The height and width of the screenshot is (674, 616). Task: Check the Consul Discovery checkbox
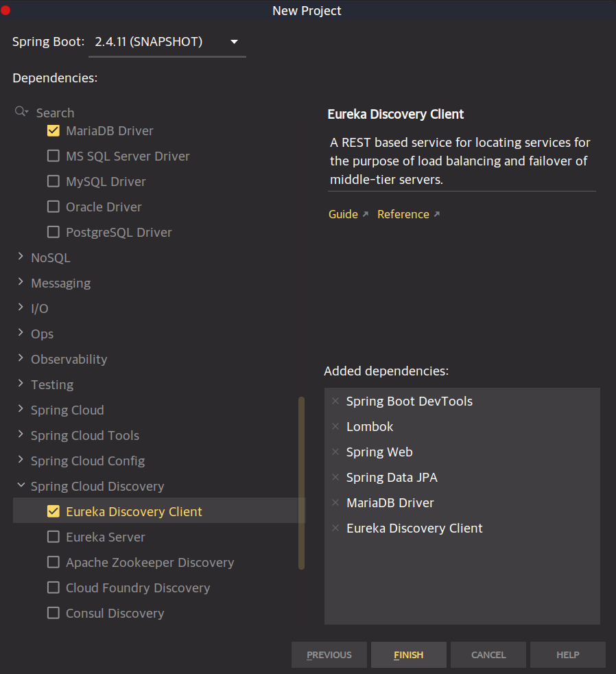(x=54, y=613)
